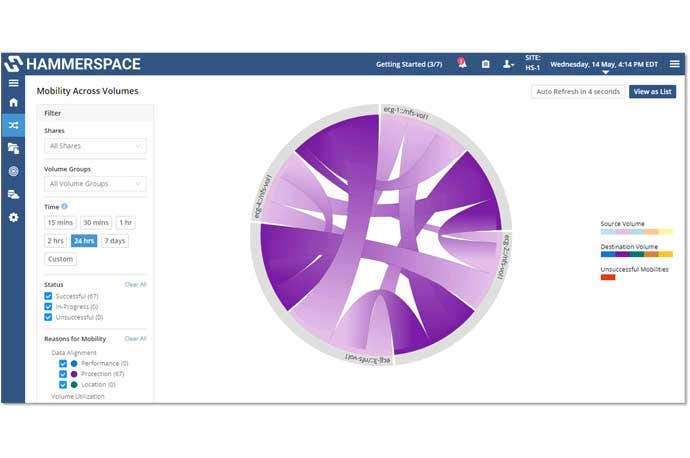Viewport: 690px width, 458px height.
Task: Select the 7 days time range
Action: pyautogui.click(x=114, y=241)
